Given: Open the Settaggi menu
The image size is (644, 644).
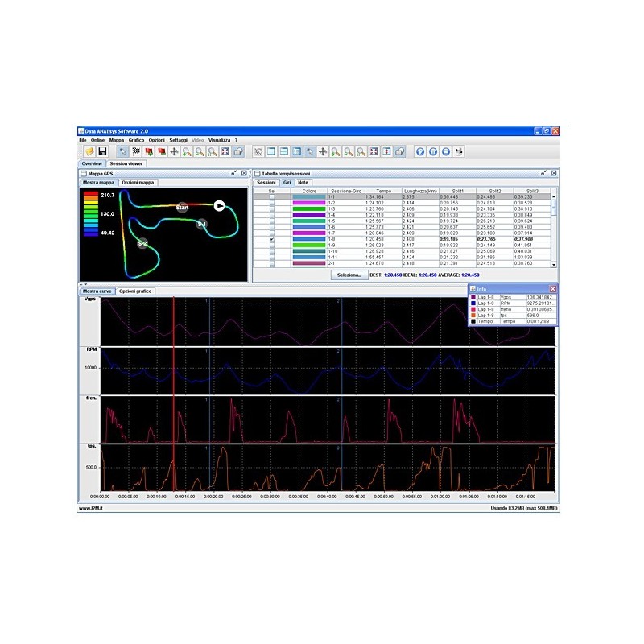Looking at the screenshot, I should point(179,140).
